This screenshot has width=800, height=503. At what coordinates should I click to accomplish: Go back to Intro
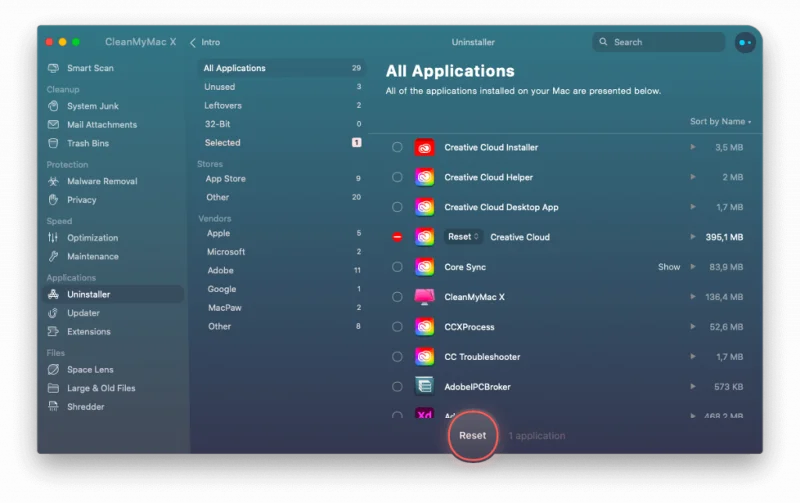point(205,42)
